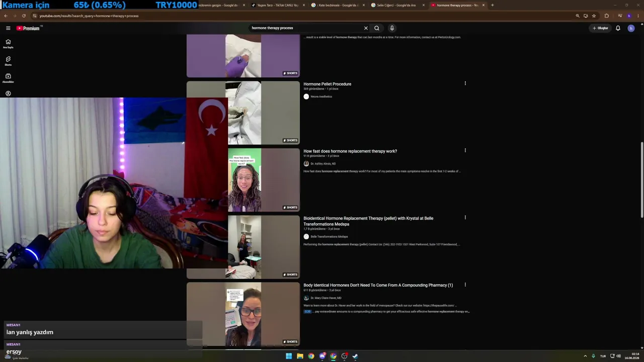This screenshot has width=644, height=362.
Task: Visit the Nuvva Aesthetics channel
Action: point(321,97)
